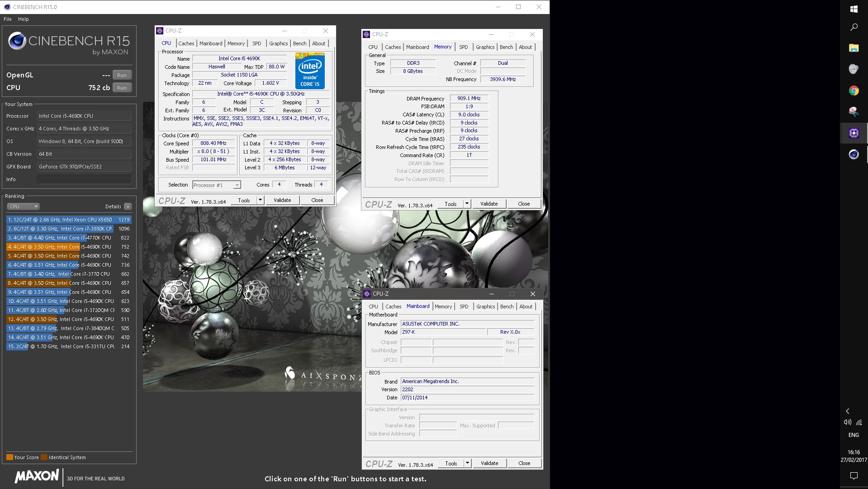Open the Help menu in Cinebench

pyautogui.click(x=24, y=19)
